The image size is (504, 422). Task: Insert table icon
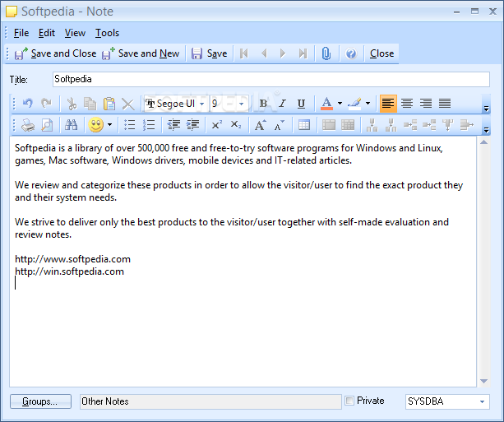coord(304,125)
